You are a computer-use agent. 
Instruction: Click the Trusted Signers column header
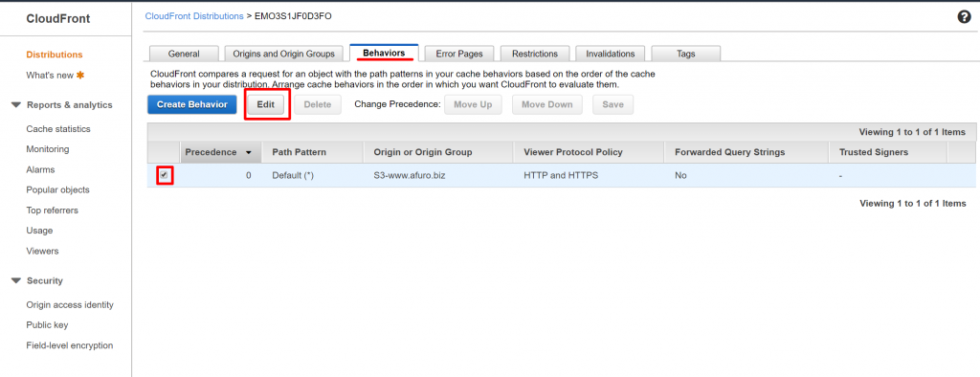[x=888, y=152]
